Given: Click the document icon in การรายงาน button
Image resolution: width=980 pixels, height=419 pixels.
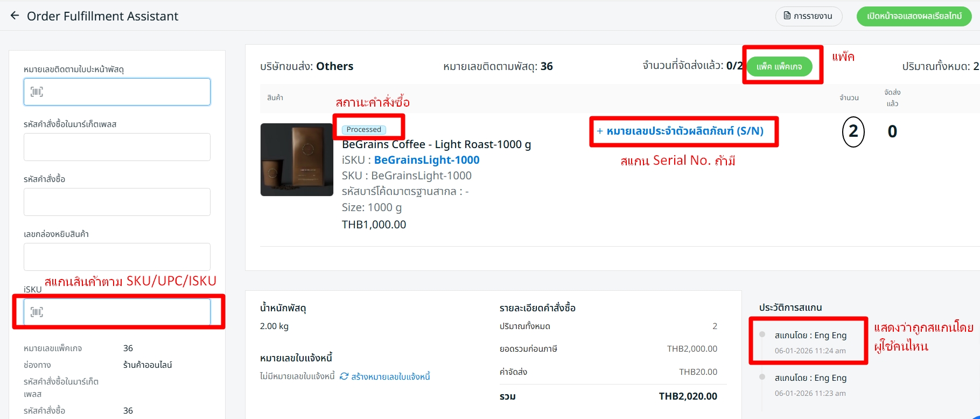Looking at the screenshot, I should click(787, 16).
